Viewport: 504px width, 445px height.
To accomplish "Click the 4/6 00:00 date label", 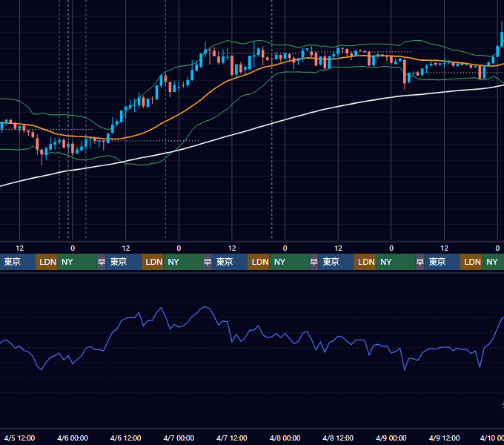I will point(73,438).
